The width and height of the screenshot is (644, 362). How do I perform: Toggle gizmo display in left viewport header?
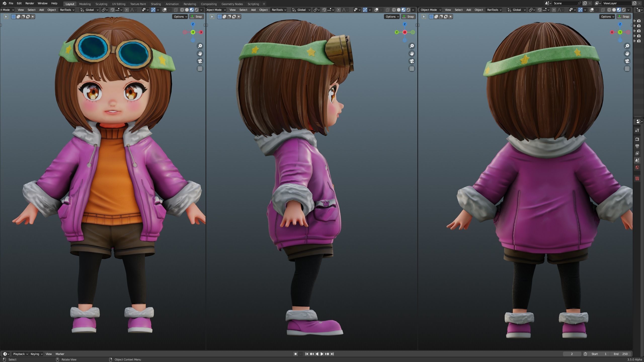click(x=153, y=10)
